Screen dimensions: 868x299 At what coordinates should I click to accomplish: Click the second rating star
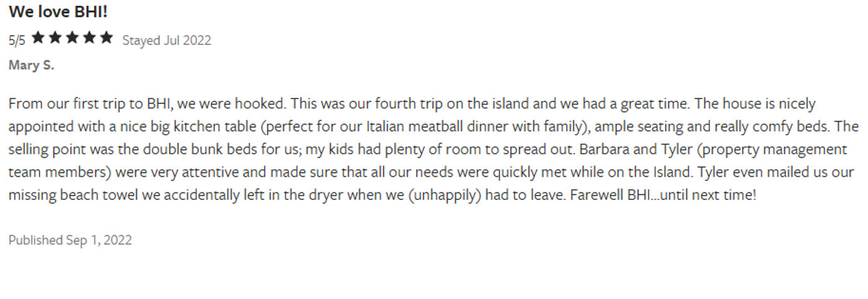pos(55,39)
